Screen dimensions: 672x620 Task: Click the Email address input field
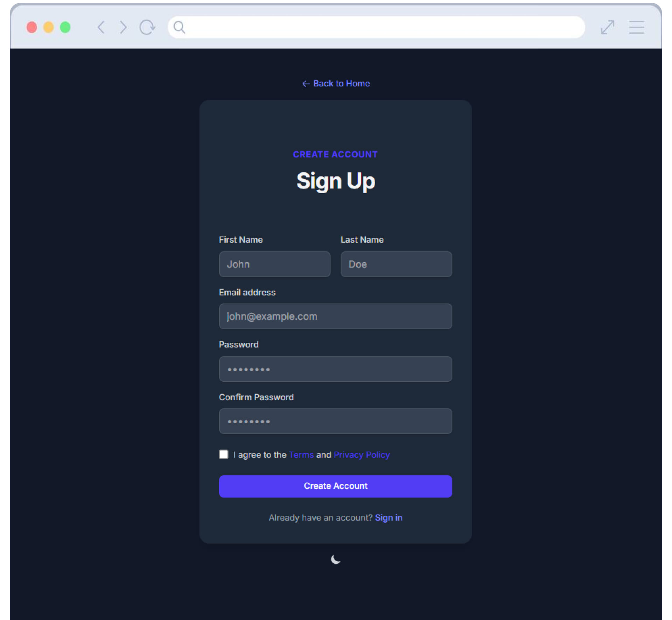tap(335, 316)
